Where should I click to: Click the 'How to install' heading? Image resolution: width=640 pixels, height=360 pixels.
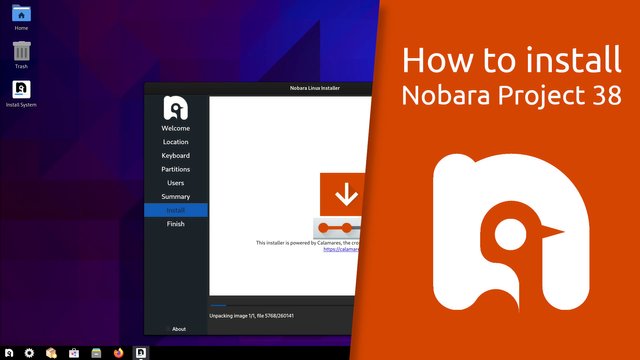pos(511,60)
